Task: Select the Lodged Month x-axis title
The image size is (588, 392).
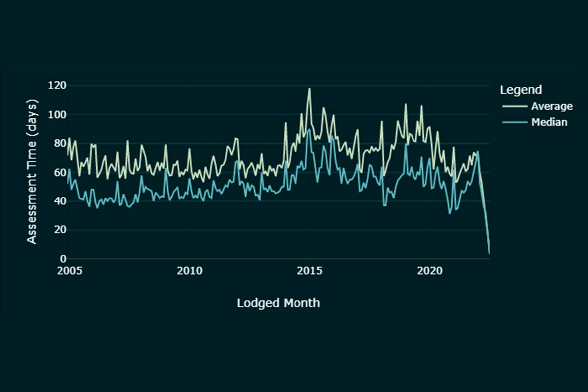Action: [x=278, y=303]
